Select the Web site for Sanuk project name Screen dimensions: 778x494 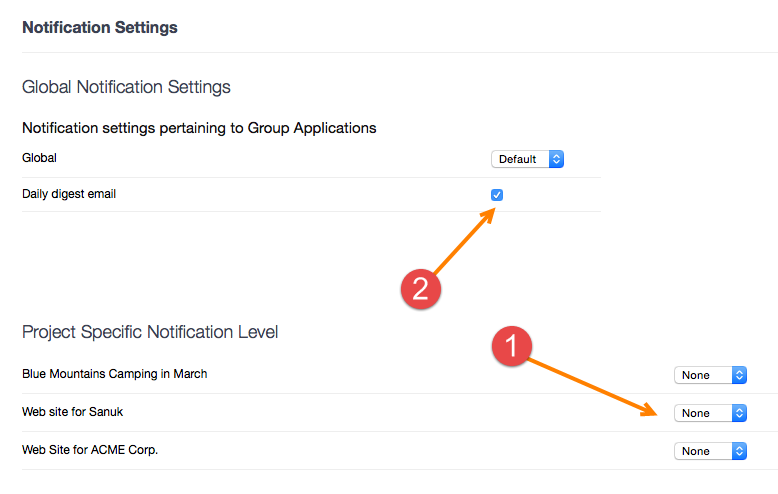pyautogui.click(x=72, y=412)
